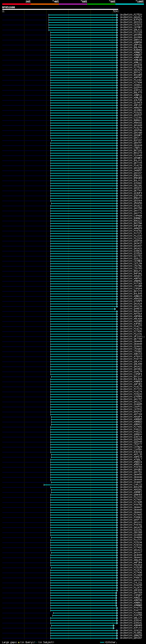Select label UniRef100_B9IAR5
This screenshot has width=146, height=644.
click(131, 75)
